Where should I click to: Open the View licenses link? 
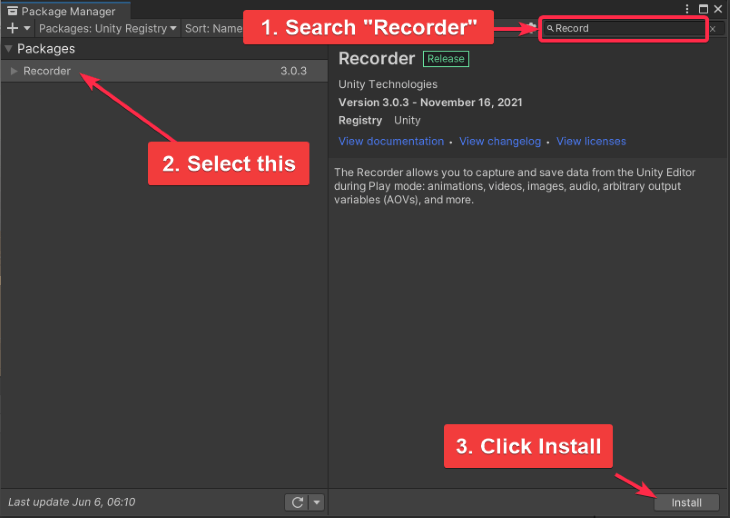click(591, 142)
